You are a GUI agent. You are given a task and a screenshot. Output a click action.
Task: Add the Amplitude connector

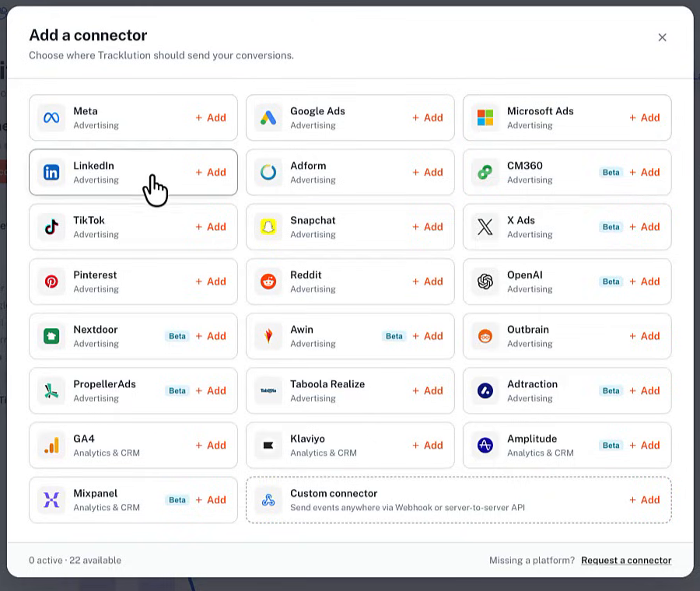click(x=645, y=446)
